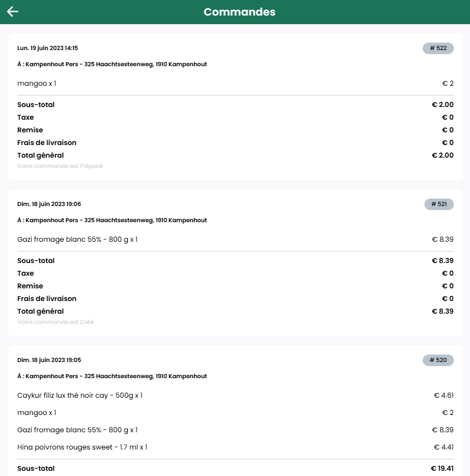
Task: Click the Lun. 19 juin 2023 14:15 date
Action: (x=48, y=48)
